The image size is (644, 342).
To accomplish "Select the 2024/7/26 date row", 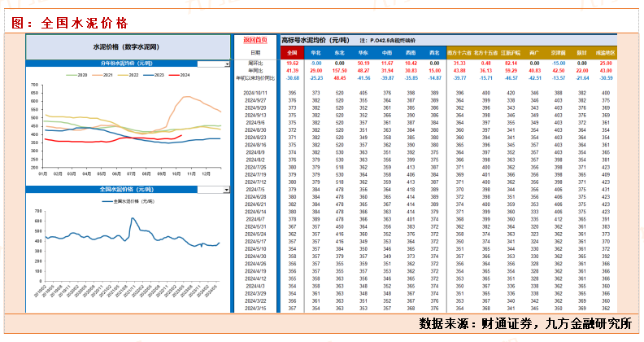I will [255, 167].
